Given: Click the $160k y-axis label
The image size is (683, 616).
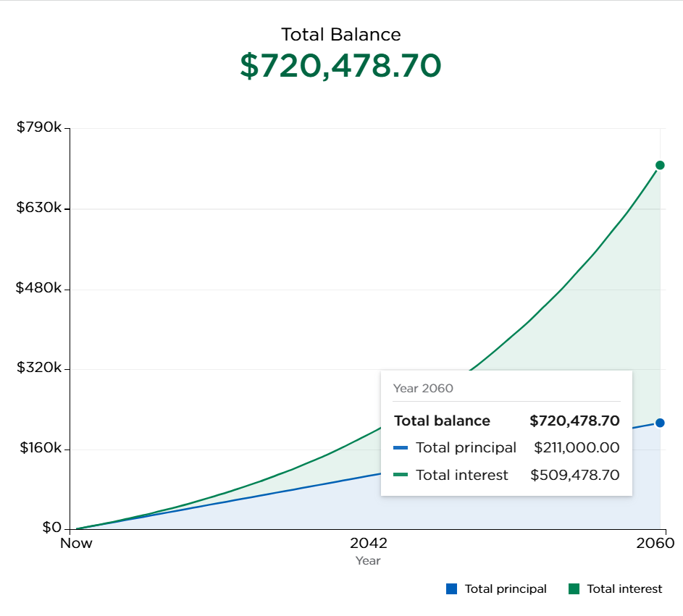Looking at the screenshot, I should pyautogui.click(x=39, y=448).
